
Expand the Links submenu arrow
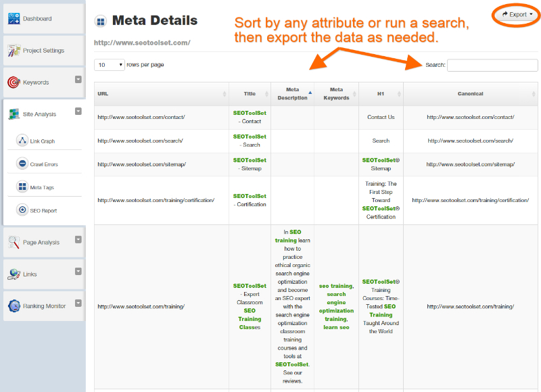pos(78,271)
